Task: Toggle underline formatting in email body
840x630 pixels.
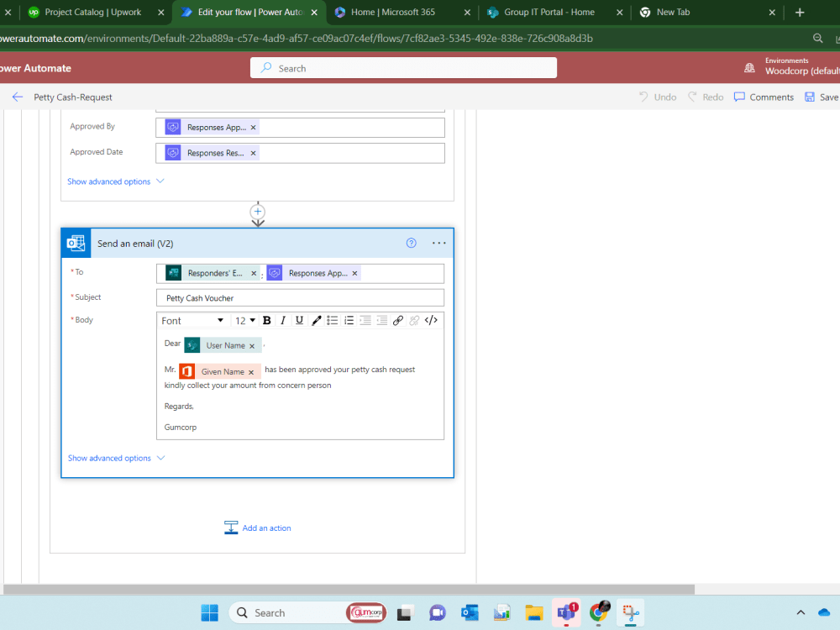Action: (x=300, y=320)
